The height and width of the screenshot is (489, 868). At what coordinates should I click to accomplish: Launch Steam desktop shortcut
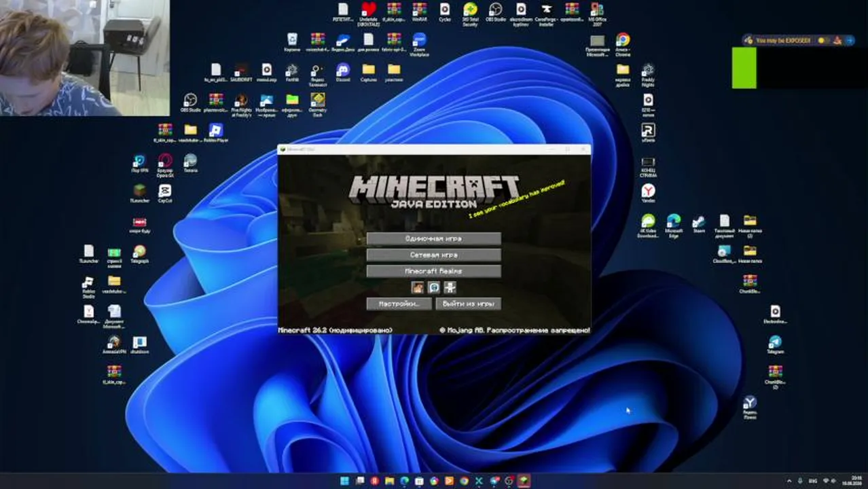coord(698,224)
